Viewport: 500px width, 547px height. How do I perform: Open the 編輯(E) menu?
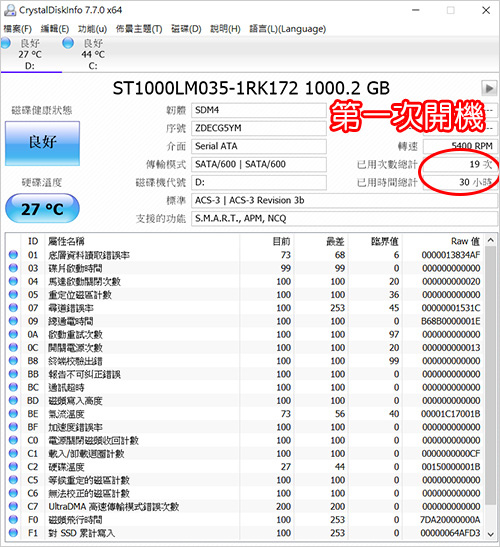pyautogui.click(x=55, y=29)
